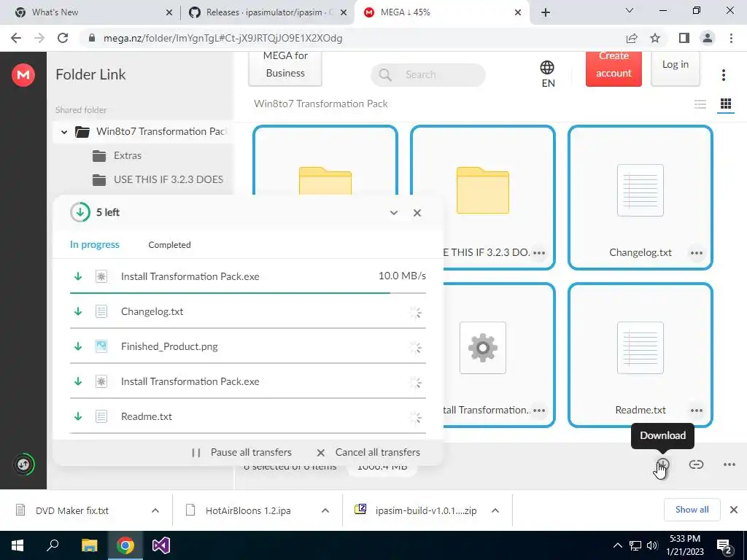Go back in the browser
Screen dimensions: 747x560
[16, 38]
